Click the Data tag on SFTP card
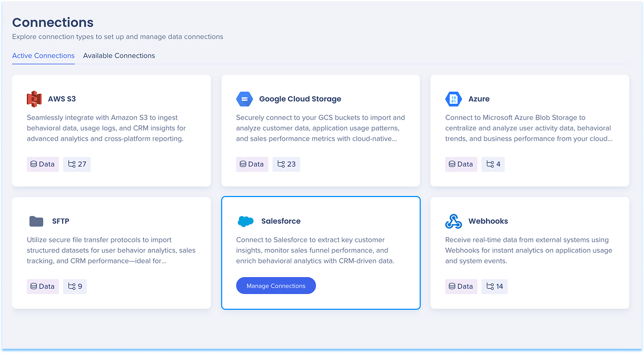 43,287
